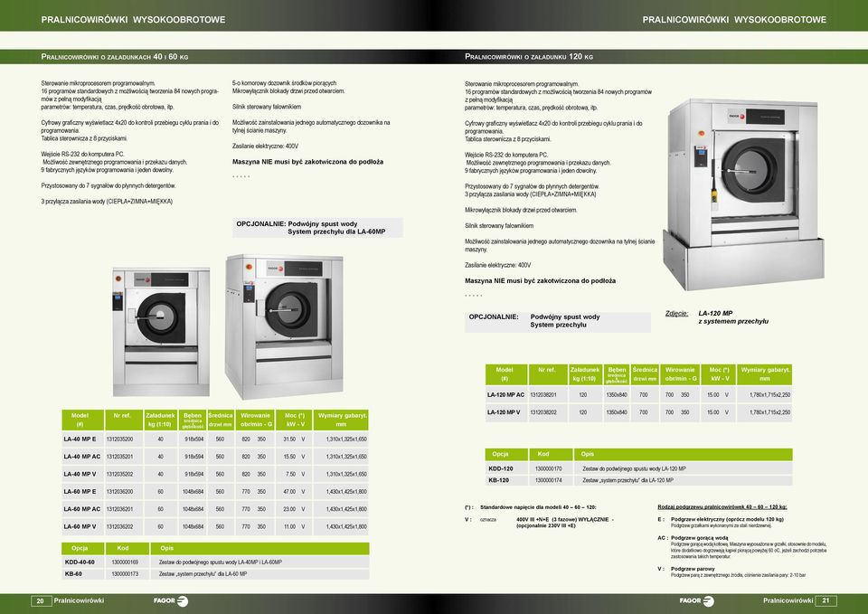Image resolution: width=868 pixels, height=614 pixels.
Task: Click the "LA-40 MP V" model cell
Action: (x=83, y=475)
